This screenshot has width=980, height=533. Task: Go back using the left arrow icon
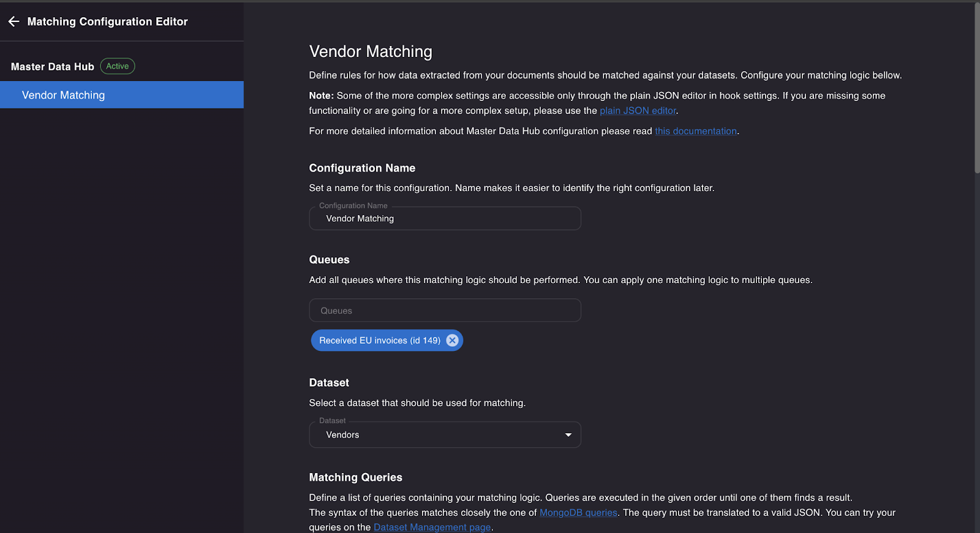(14, 21)
